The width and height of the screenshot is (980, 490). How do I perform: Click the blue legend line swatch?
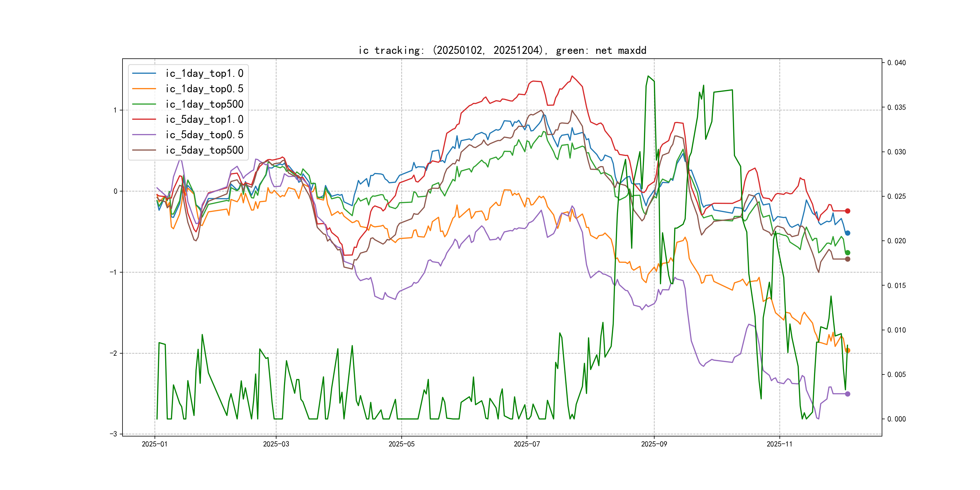coord(144,73)
